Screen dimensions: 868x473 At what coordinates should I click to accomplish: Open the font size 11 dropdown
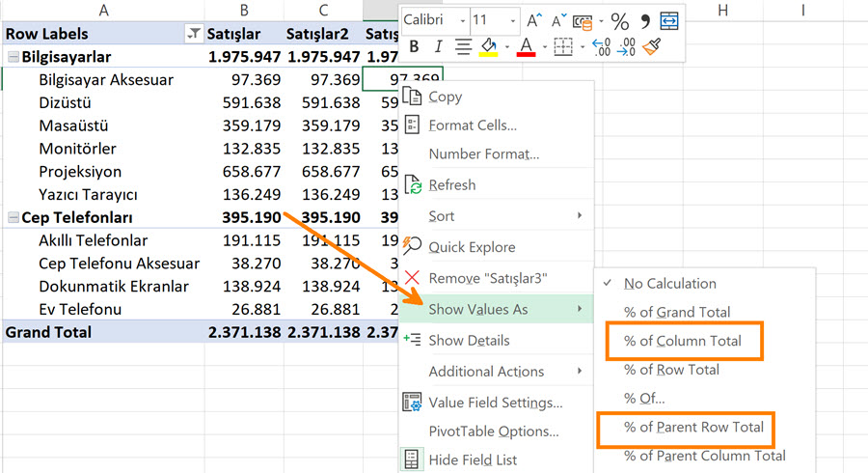point(513,21)
